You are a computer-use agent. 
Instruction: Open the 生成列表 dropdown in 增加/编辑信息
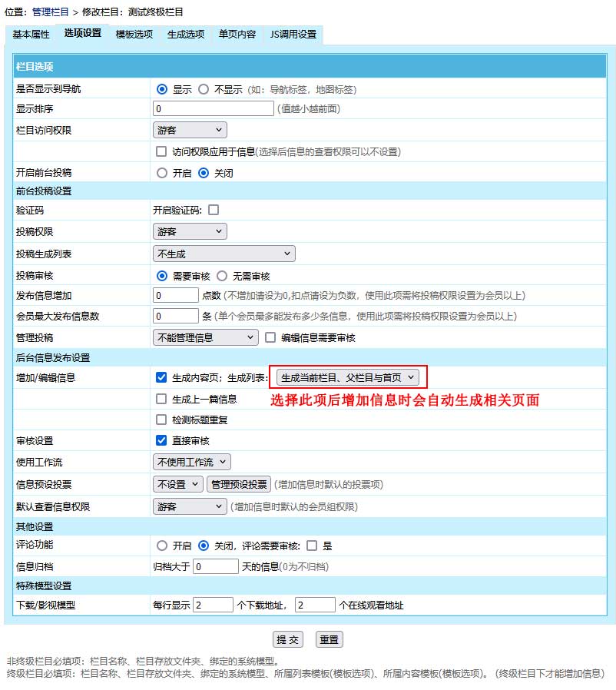tap(348, 377)
